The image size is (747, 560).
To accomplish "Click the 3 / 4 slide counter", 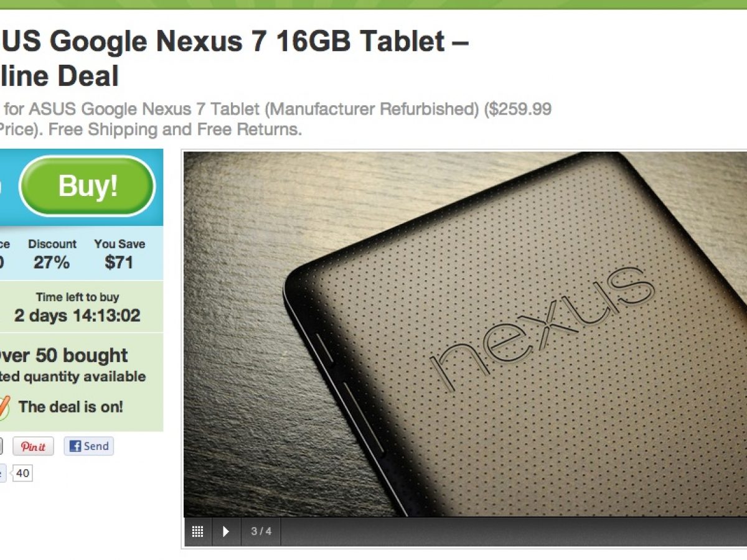I will coord(261,531).
